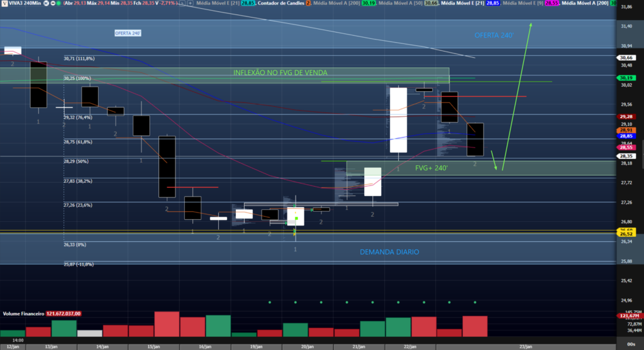Image resolution: width=644 pixels, height=350 pixels.
Task: Select the small boxed OFERTA 240' label on the left
Action: [x=128, y=33]
